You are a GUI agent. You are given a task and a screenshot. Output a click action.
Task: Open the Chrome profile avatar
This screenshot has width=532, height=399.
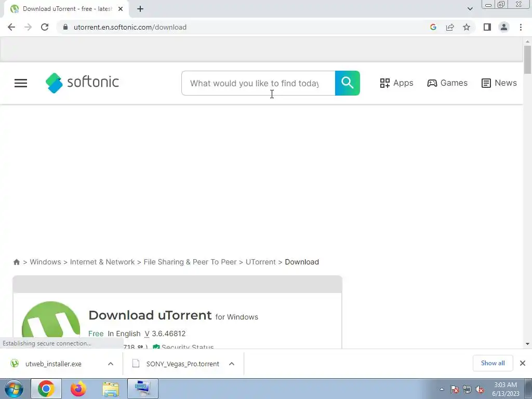coord(504,27)
